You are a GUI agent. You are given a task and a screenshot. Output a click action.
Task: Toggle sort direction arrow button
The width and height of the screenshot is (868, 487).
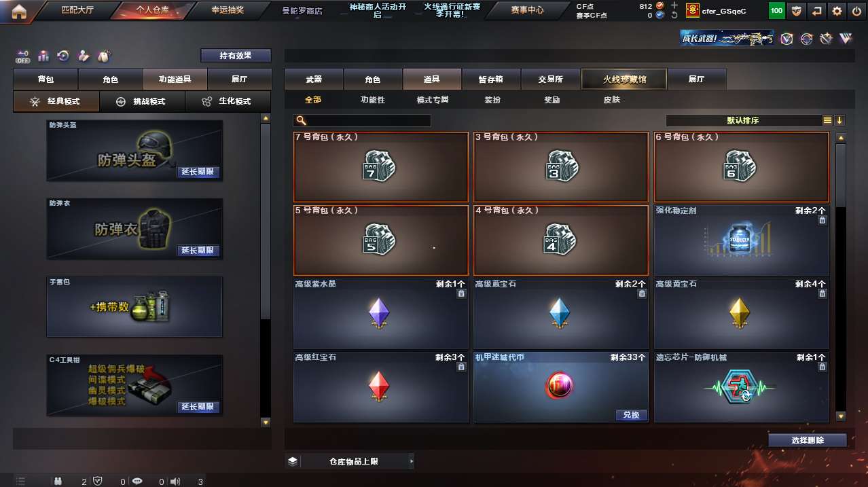(839, 120)
